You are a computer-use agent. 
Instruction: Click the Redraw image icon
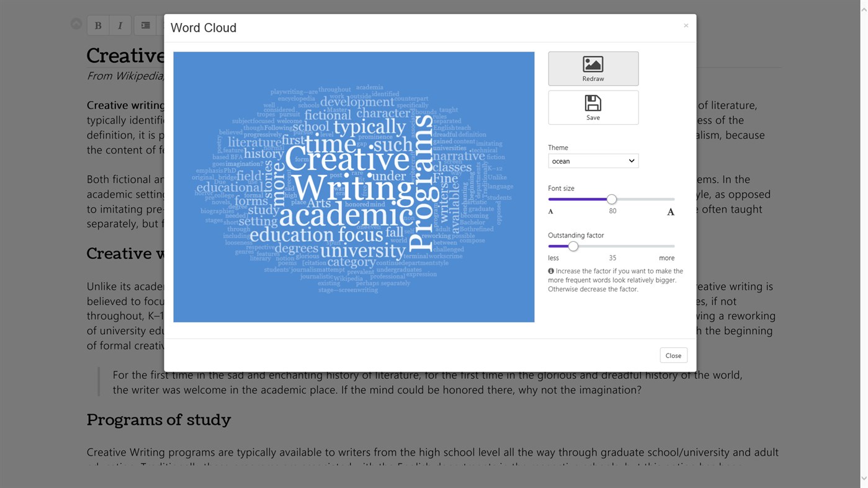[x=593, y=64]
